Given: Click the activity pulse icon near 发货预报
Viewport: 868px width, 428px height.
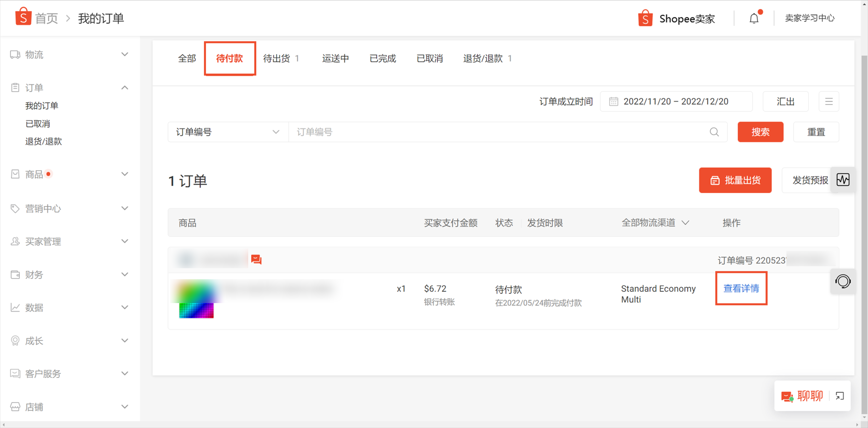Looking at the screenshot, I should click(843, 180).
